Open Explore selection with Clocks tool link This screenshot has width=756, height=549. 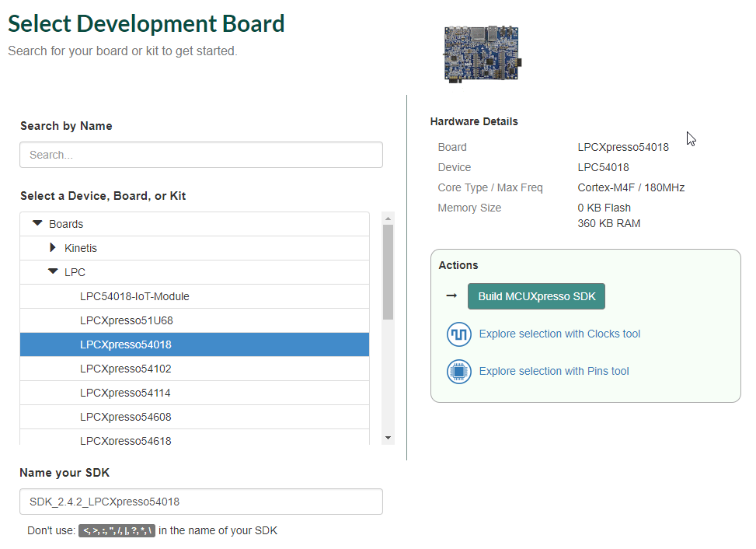pos(559,334)
